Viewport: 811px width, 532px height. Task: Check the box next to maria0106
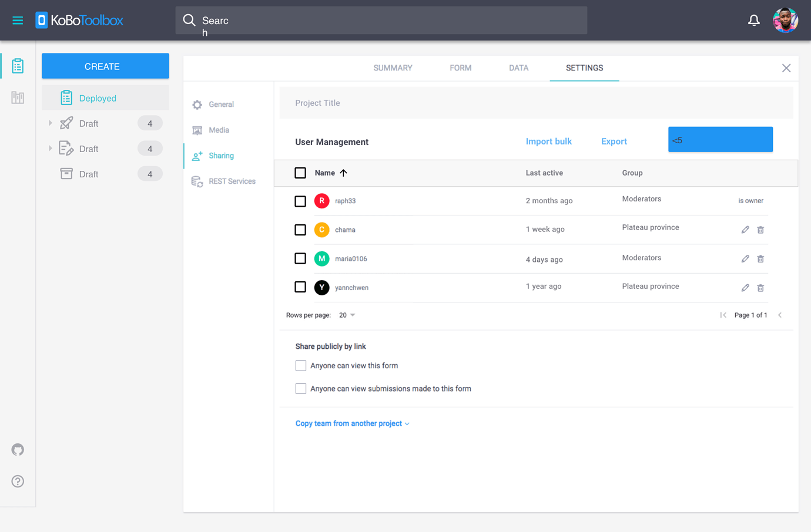click(x=300, y=258)
